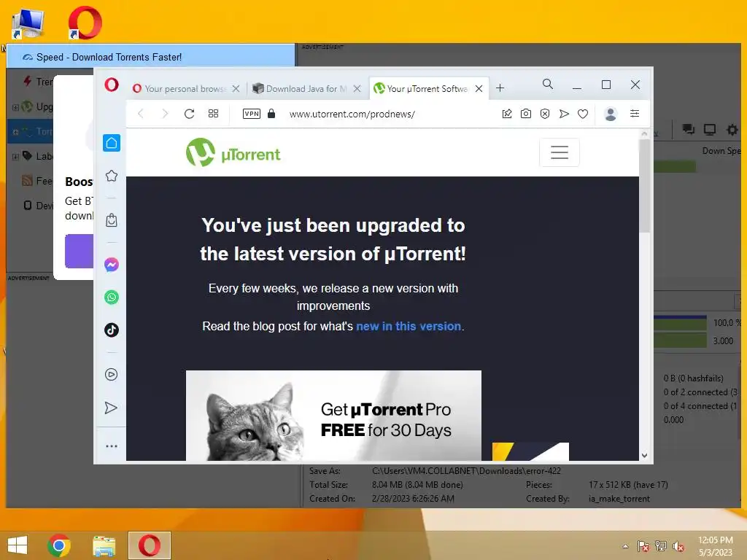This screenshot has height=560, width=747.
Task: Open uTorrent preferences gear icon
Action: [x=732, y=129]
